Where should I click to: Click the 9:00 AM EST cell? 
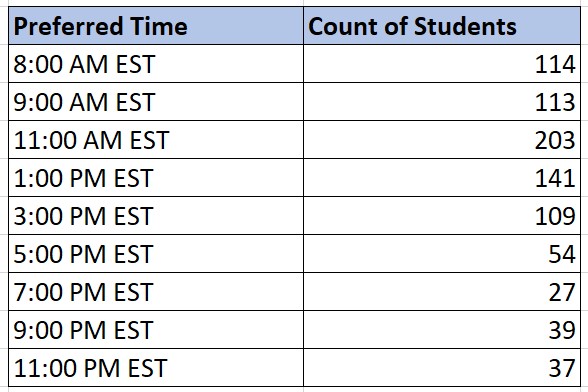pos(156,102)
